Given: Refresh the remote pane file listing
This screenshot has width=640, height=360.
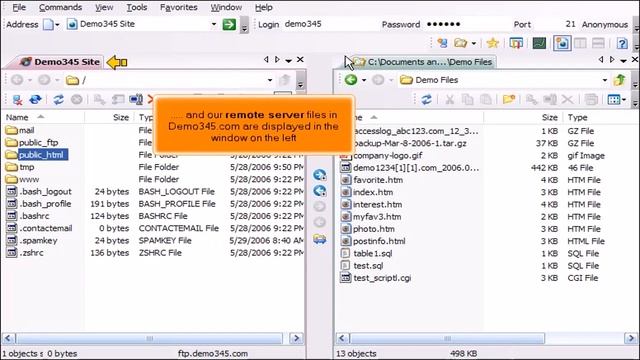Looking at the screenshot, I should pyautogui.click(x=58, y=99).
